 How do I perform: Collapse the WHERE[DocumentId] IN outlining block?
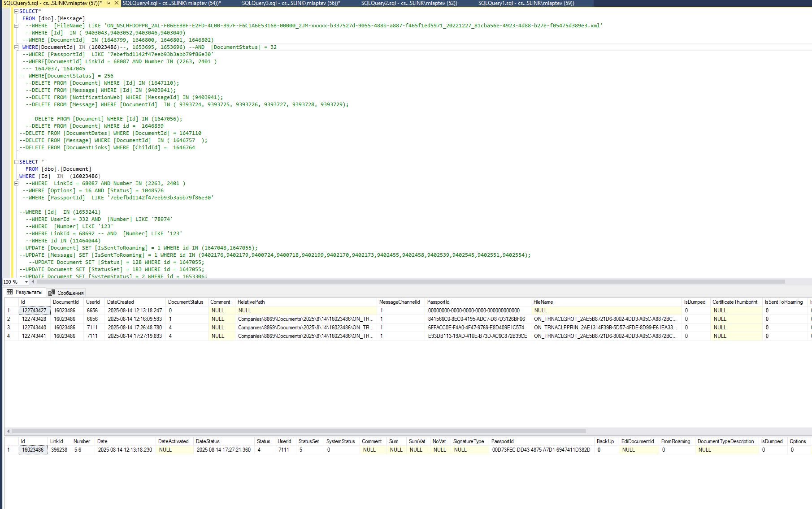tap(16, 47)
